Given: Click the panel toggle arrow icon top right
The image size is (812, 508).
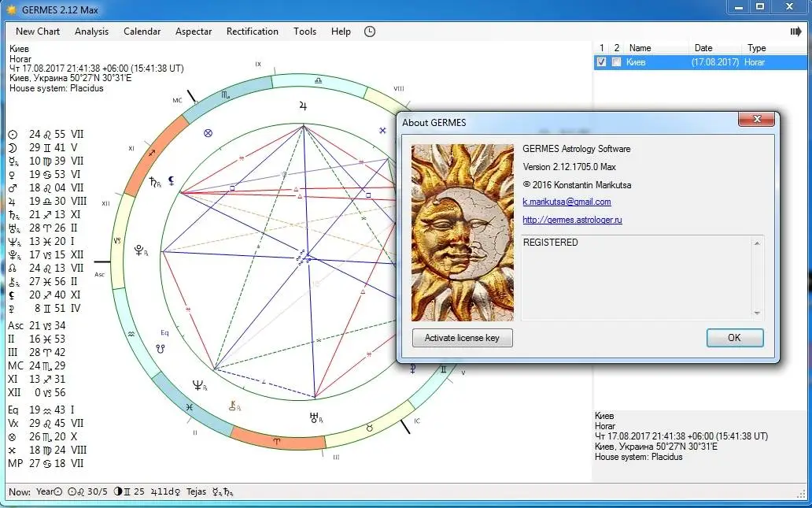Looking at the screenshot, I should (796, 32).
